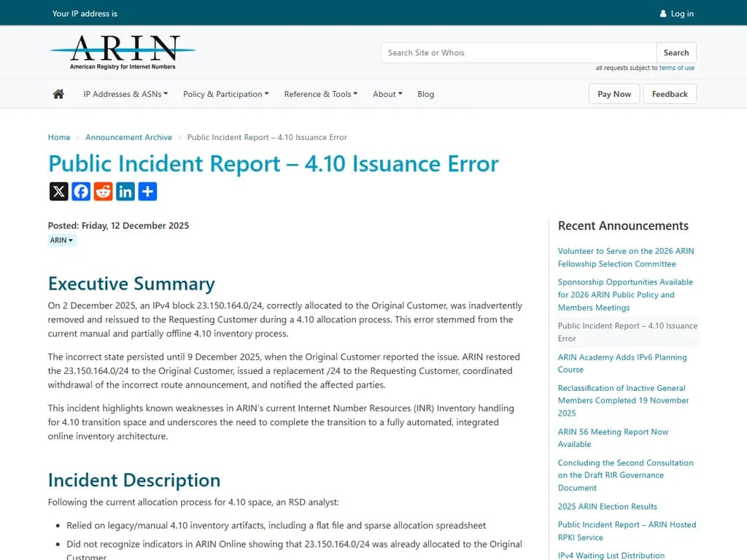Select Blog in the navigation menu
Viewport: 747px width, 560px height.
click(425, 93)
